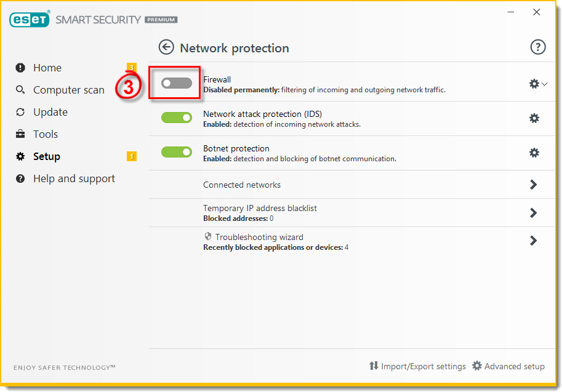The image size is (562, 392).
Task: Enable the Firewall toggle switch
Action: [x=176, y=83]
